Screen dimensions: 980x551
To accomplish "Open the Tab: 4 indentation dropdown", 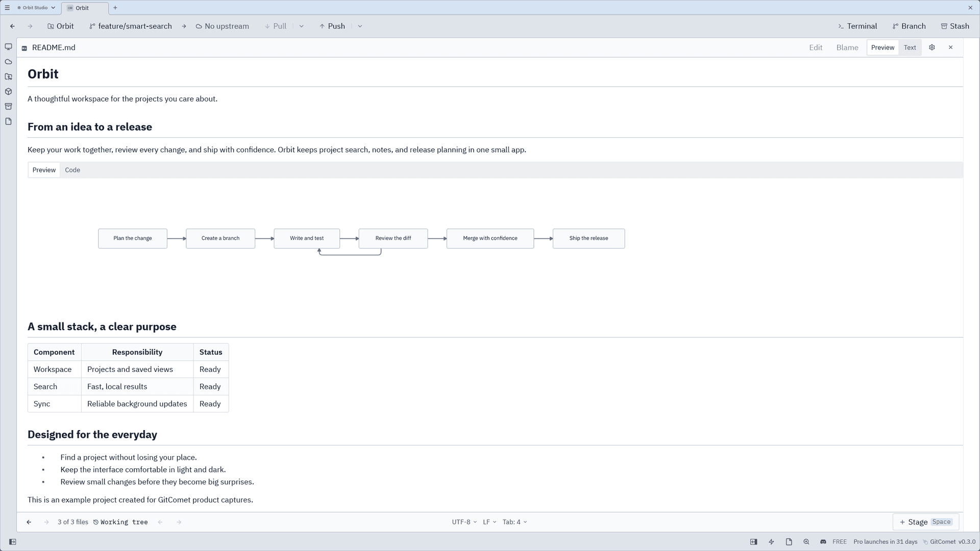I will click(514, 522).
